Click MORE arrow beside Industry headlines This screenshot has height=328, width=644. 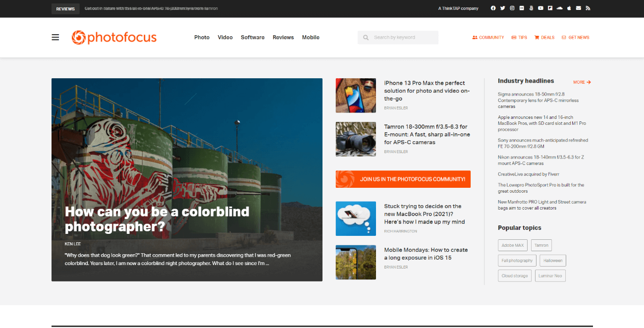(x=582, y=82)
